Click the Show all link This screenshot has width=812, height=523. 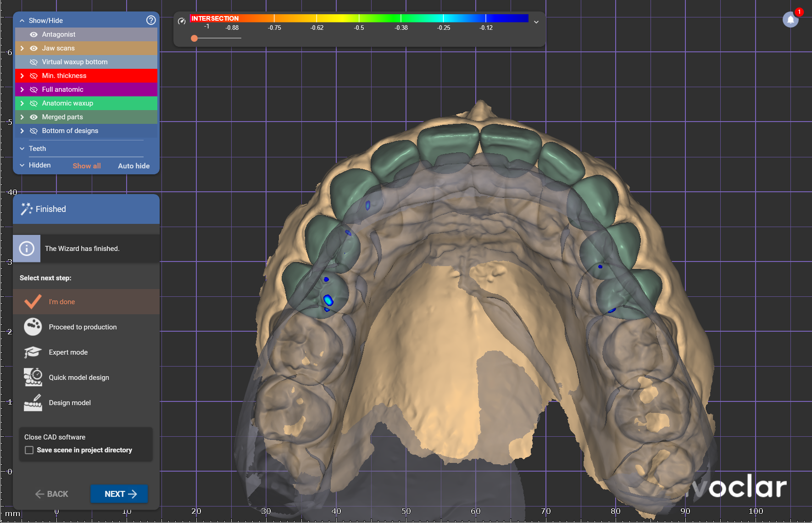point(87,166)
